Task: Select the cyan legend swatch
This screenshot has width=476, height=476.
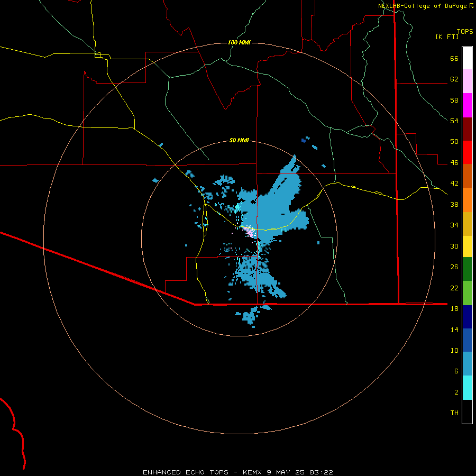Action: point(467,388)
